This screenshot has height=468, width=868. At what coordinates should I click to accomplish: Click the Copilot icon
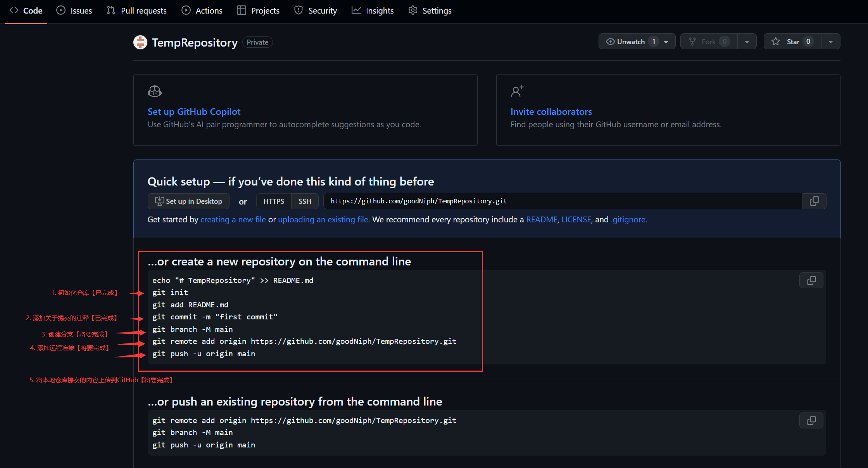click(x=155, y=91)
